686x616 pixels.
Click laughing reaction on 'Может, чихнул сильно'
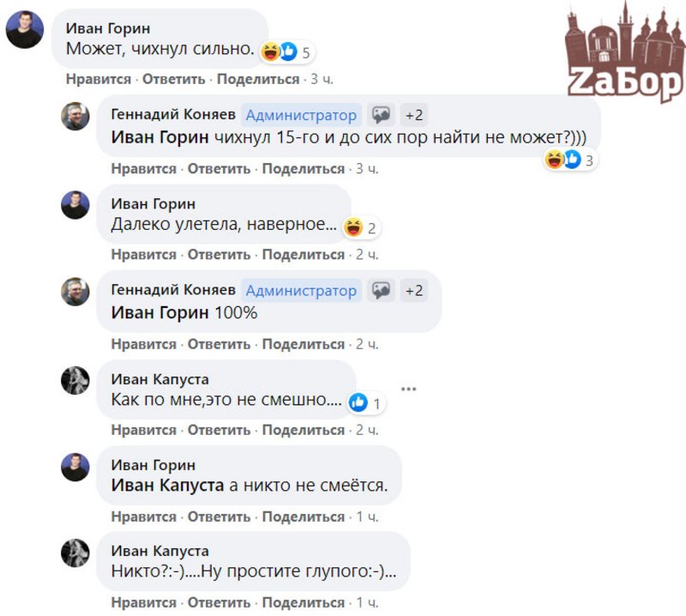[x=270, y=52]
